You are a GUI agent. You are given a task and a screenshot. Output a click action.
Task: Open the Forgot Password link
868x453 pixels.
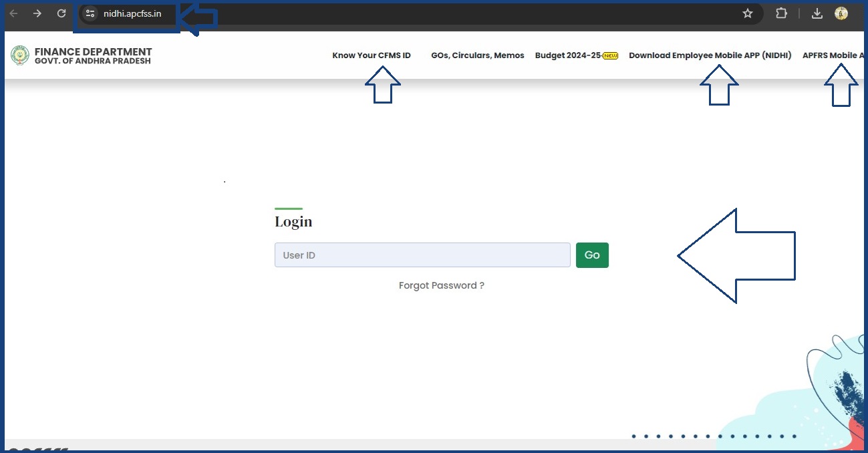pyautogui.click(x=442, y=285)
